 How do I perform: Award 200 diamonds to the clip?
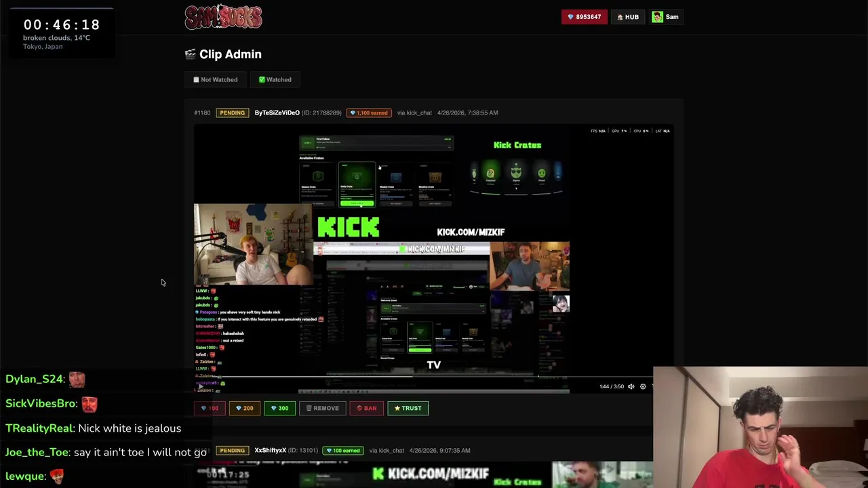point(244,408)
